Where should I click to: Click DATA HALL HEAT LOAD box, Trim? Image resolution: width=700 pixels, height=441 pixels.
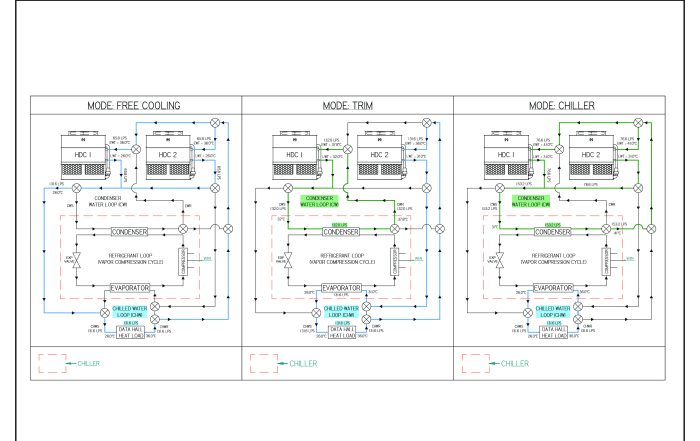point(342,333)
